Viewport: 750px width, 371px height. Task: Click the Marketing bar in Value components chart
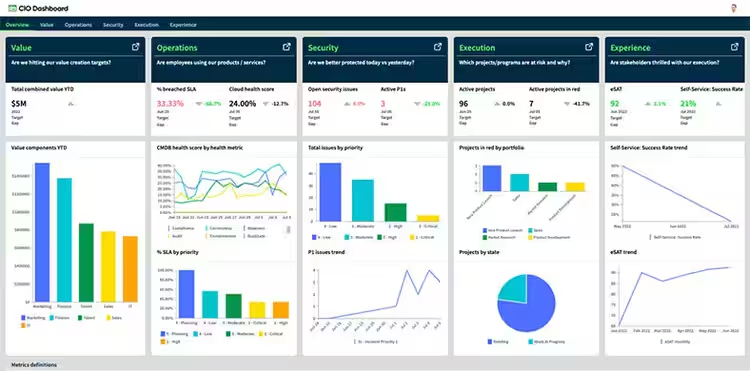(x=42, y=232)
